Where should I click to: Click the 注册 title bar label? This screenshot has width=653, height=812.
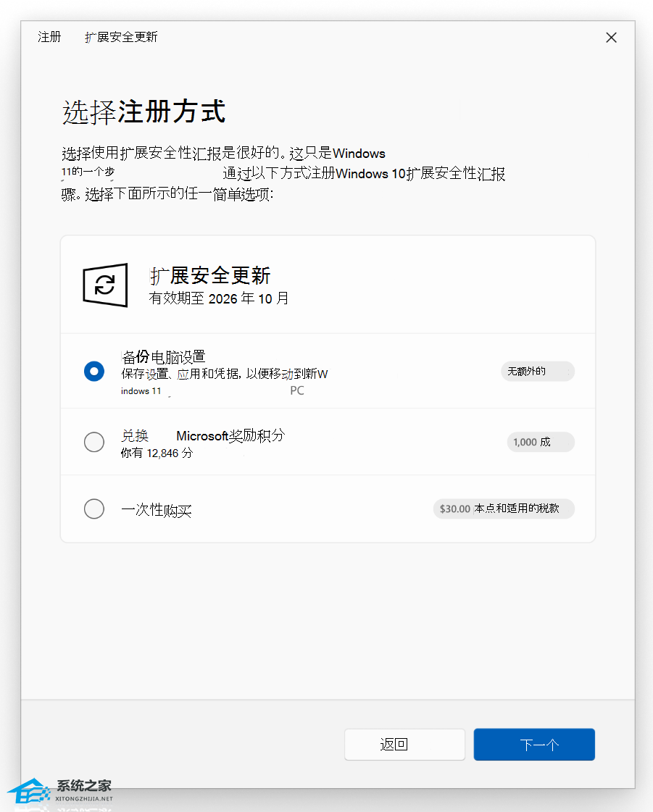click(x=49, y=37)
